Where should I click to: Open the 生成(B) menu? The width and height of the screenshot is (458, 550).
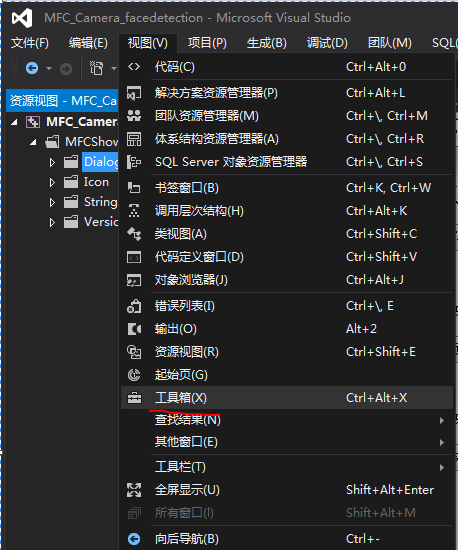[267, 43]
